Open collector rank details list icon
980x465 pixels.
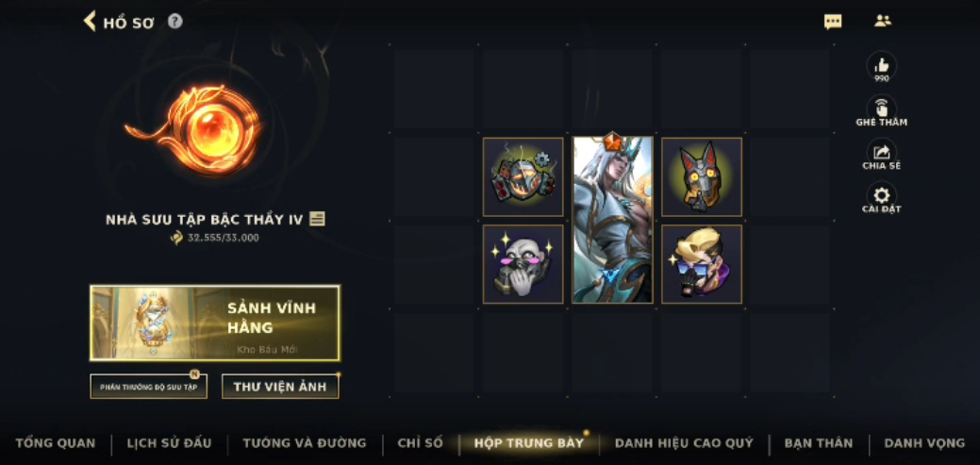point(318,220)
